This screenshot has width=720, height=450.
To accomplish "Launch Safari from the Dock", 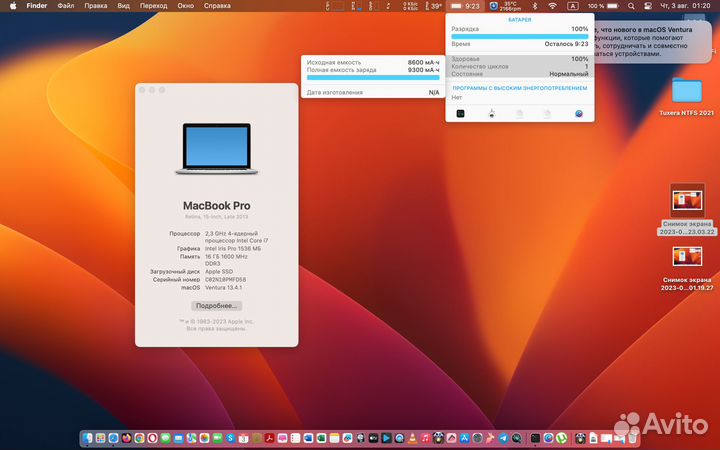I will tap(113, 438).
